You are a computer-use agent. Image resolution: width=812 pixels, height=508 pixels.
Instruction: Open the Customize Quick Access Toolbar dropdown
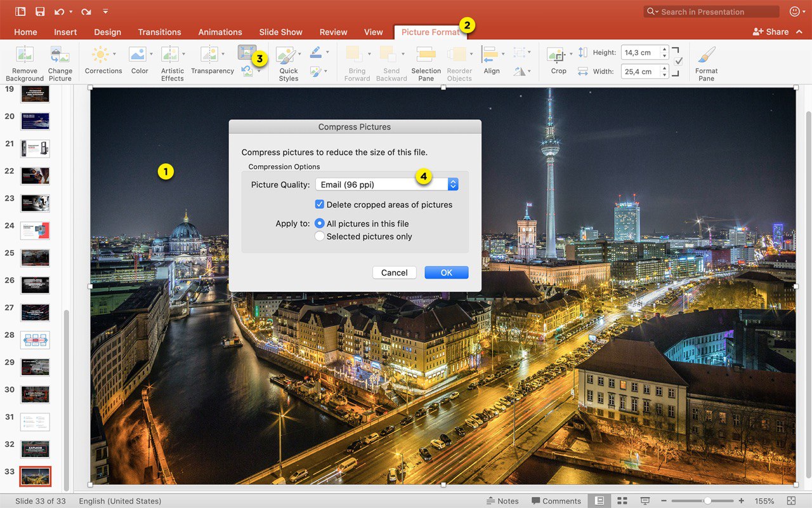pyautogui.click(x=105, y=11)
